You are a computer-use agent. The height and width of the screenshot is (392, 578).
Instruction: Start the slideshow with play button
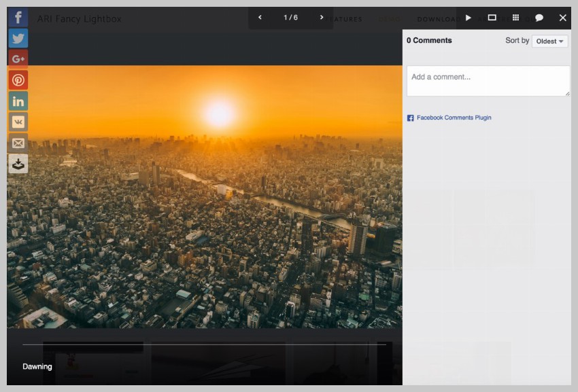tap(468, 18)
